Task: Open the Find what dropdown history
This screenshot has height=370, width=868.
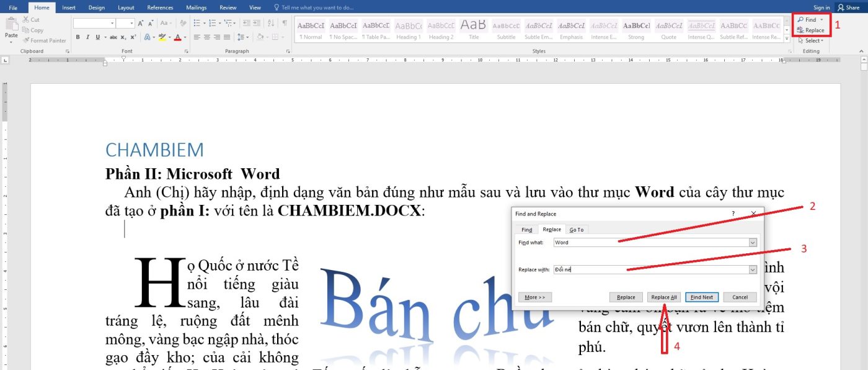Action: click(x=753, y=242)
